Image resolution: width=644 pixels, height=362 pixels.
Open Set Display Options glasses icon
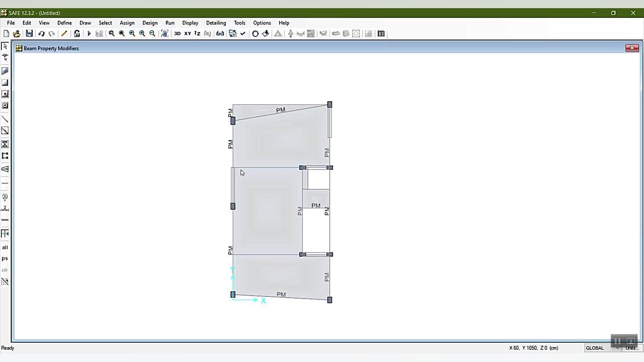(220, 34)
